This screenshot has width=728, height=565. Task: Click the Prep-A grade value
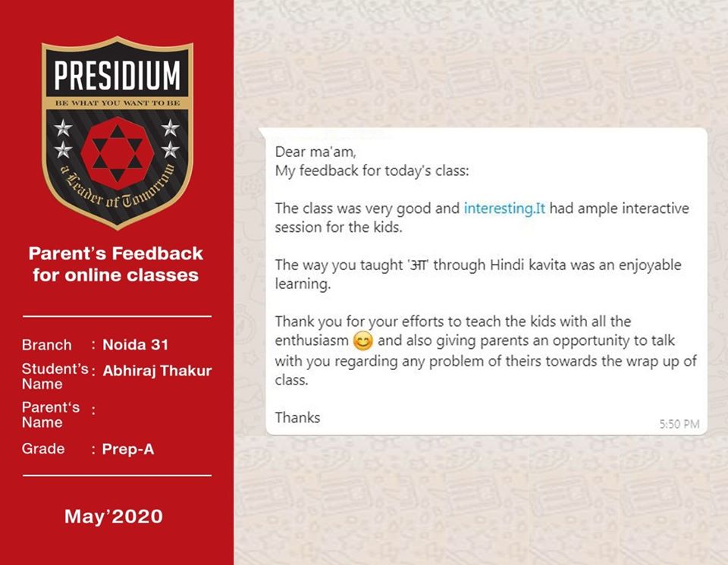(128, 449)
